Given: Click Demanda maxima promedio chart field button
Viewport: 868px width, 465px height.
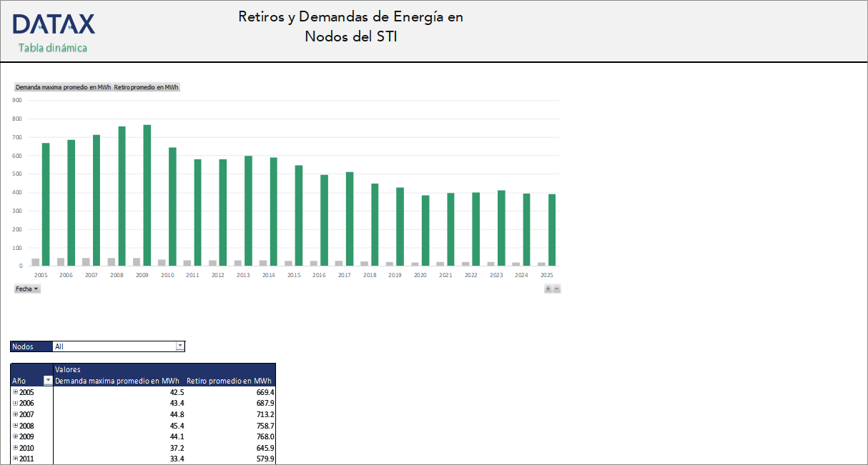Looking at the screenshot, I should coord(63,87).
